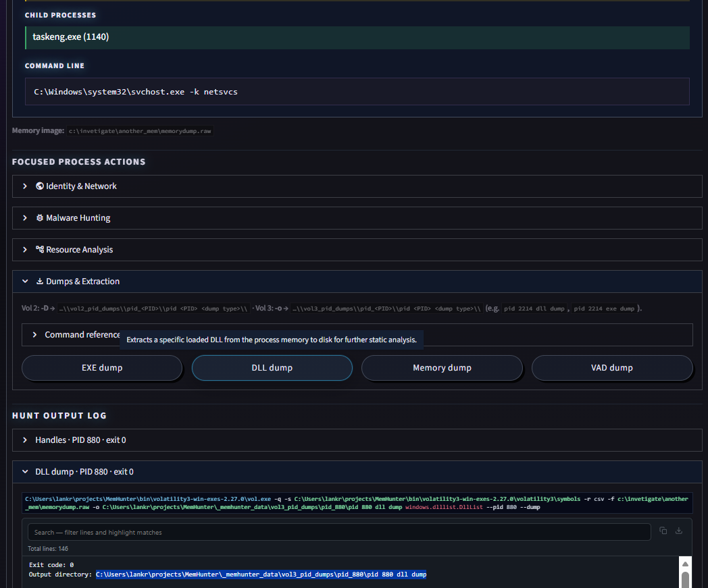708x588 pixels.
Task: Click the Vol 2 dump path template
Action: [153, 309]
